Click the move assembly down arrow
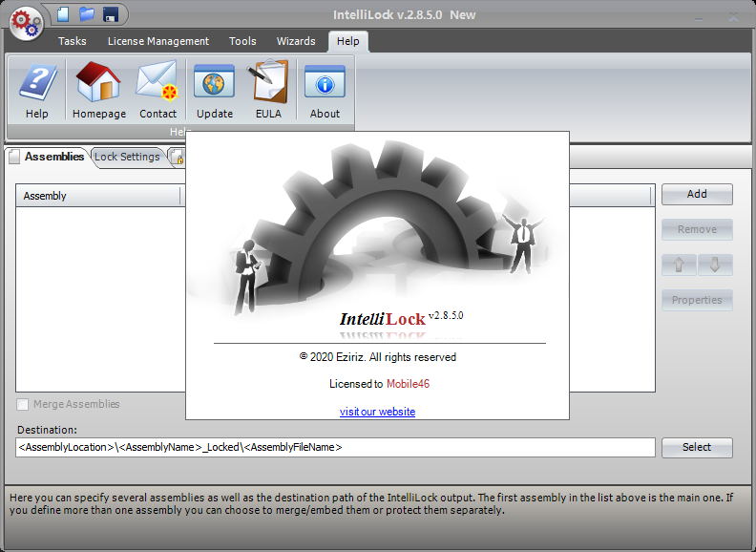This screenshot has height=552, width=756. pyautogui.click(x=715, y=265)
